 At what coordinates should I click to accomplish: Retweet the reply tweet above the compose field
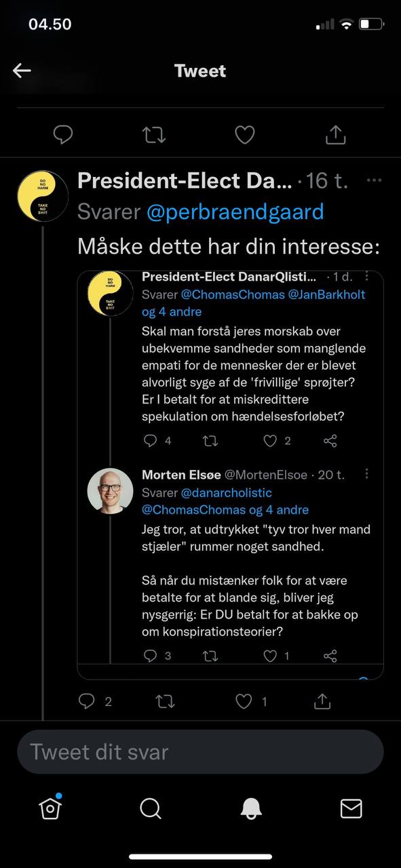pos(165,701)
